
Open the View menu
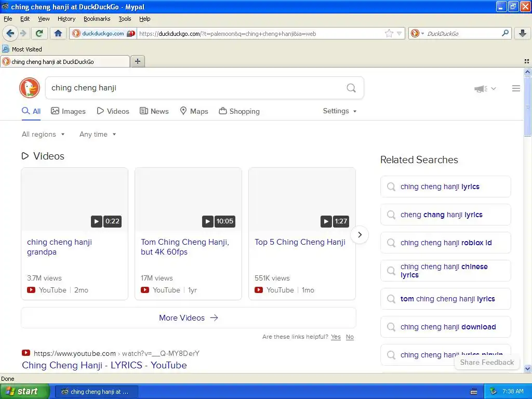pos(44,19)
